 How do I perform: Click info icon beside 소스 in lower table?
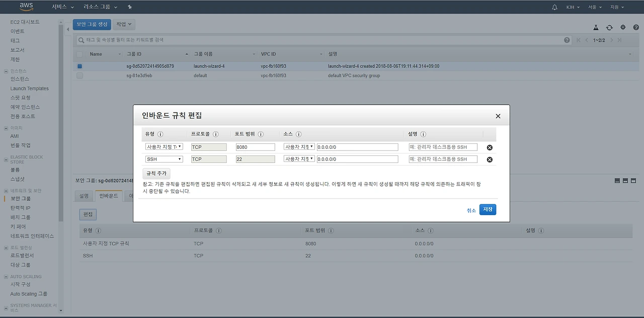tap(430, 231)
